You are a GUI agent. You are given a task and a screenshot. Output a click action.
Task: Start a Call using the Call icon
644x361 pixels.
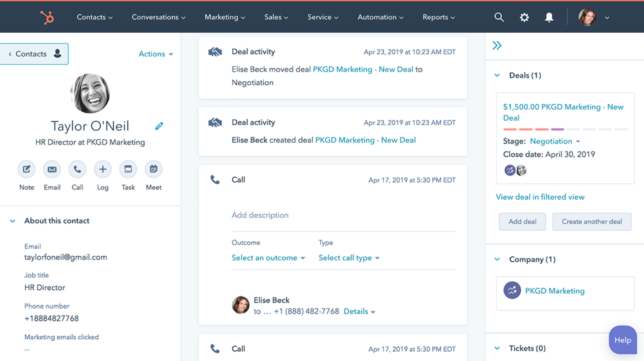tap(77, 169)
